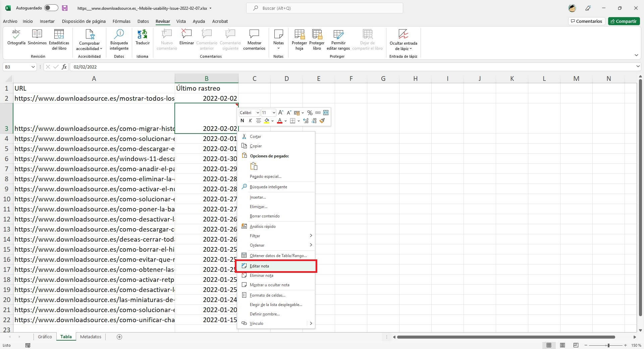Image resolution: width=644 pixels, height=349 pixels.
Task: Click the format painter brush
Action: coord(322,121)
